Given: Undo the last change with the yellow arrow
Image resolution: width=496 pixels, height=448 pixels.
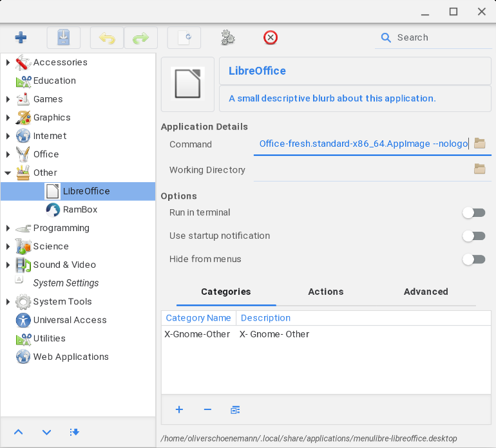Looking at the screenshot, I should click(107, 37).
